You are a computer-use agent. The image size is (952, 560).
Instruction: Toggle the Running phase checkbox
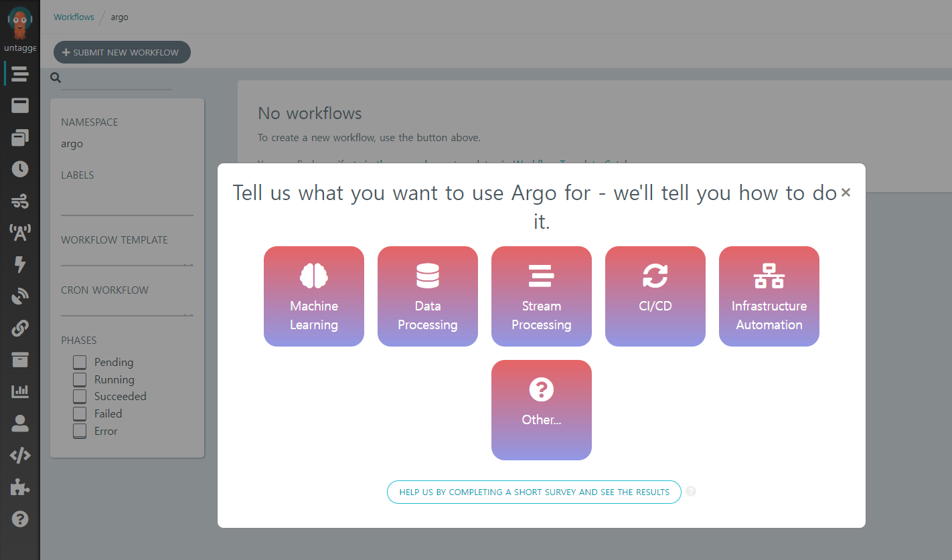coord(80,379)
